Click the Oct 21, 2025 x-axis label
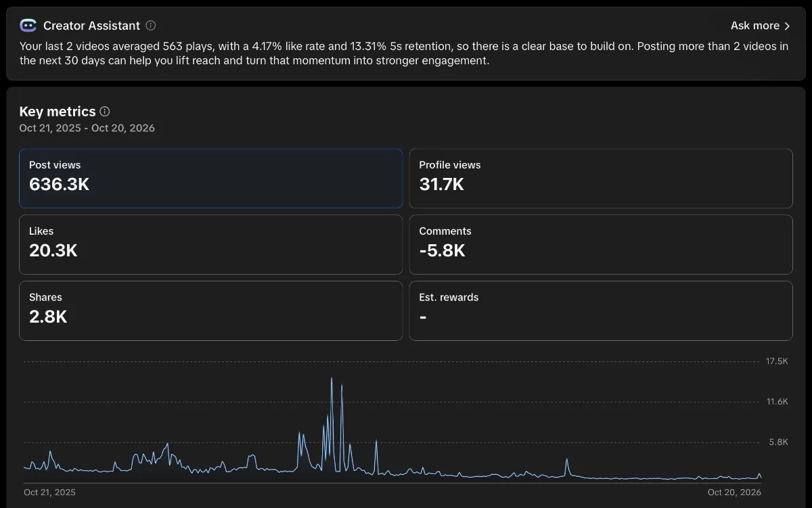Image resolution: width=812 pixels, height=508 pixels. pos(49,492)
